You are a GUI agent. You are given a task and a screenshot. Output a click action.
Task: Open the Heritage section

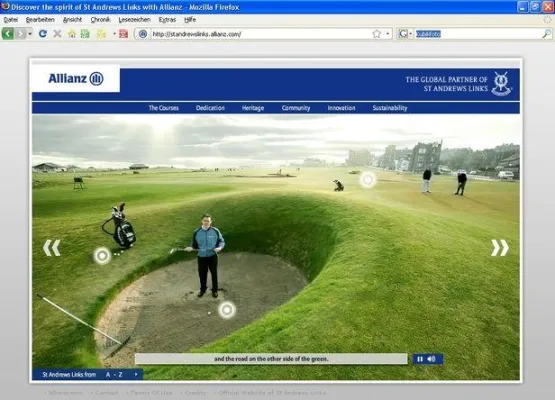(253, 108)
